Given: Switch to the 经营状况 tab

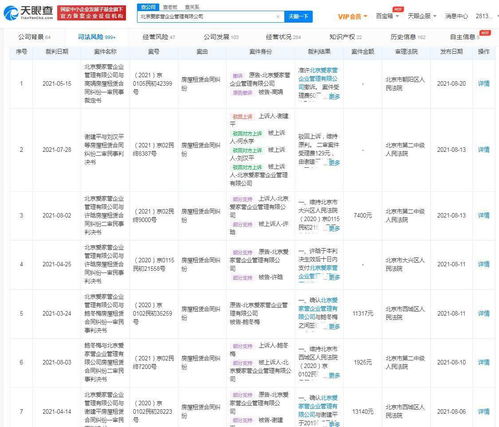Looking at the screenshot, I should tap(283, 37).
